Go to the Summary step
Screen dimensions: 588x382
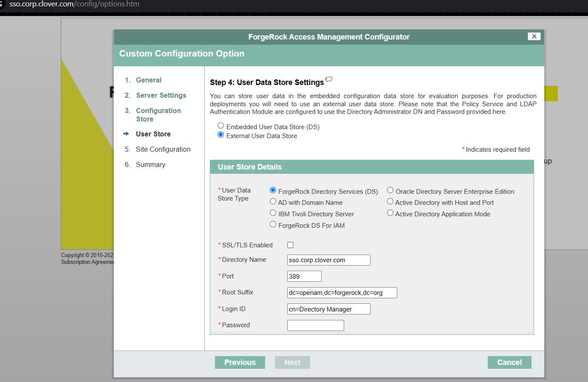(150, 164)
